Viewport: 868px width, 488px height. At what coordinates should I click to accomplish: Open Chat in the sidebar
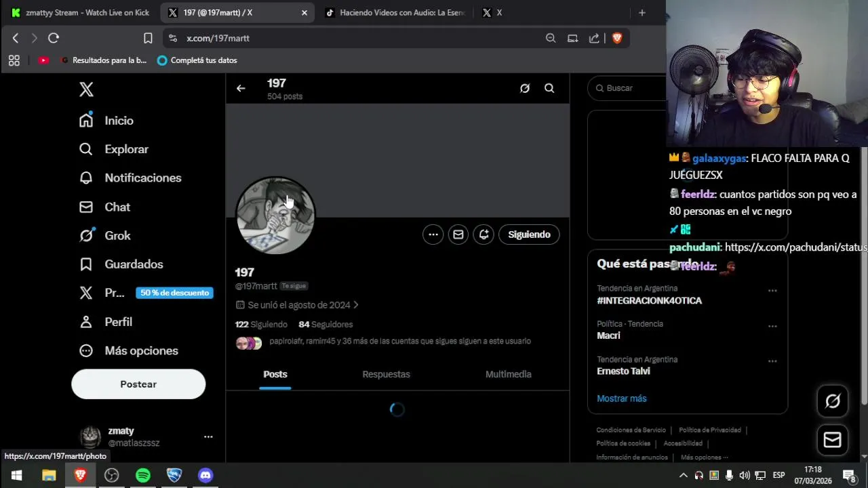[104, 207]
